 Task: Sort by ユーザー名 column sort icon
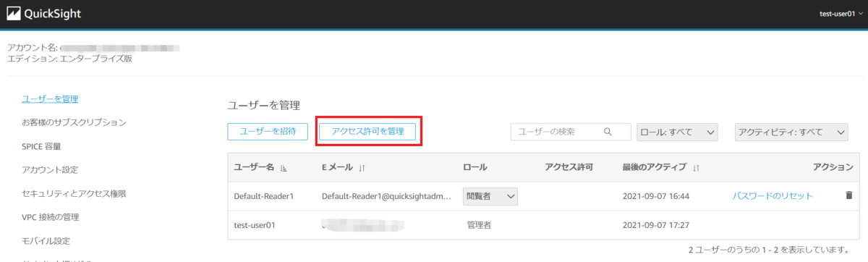pos(284,167)
